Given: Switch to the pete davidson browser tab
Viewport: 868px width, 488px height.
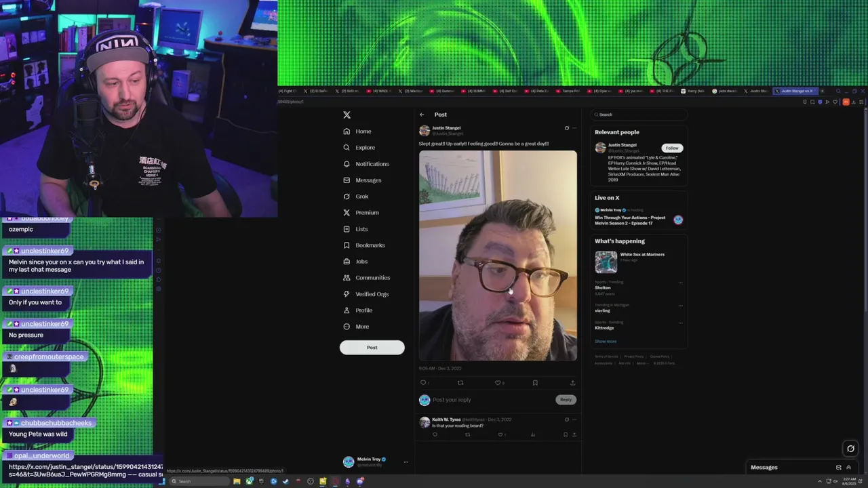Looking at the screenshot, I should [x=725, y=91].
